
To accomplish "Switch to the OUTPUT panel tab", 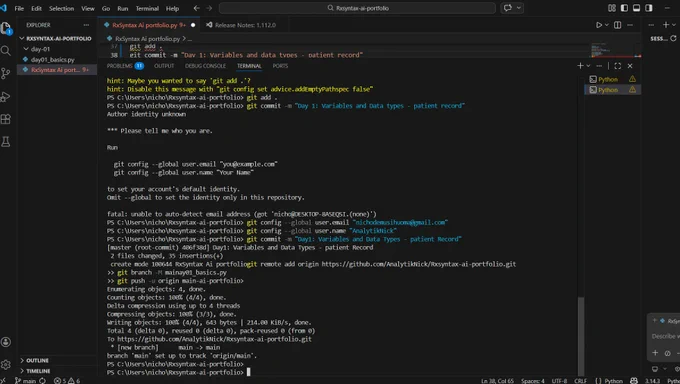I will 164,66.
